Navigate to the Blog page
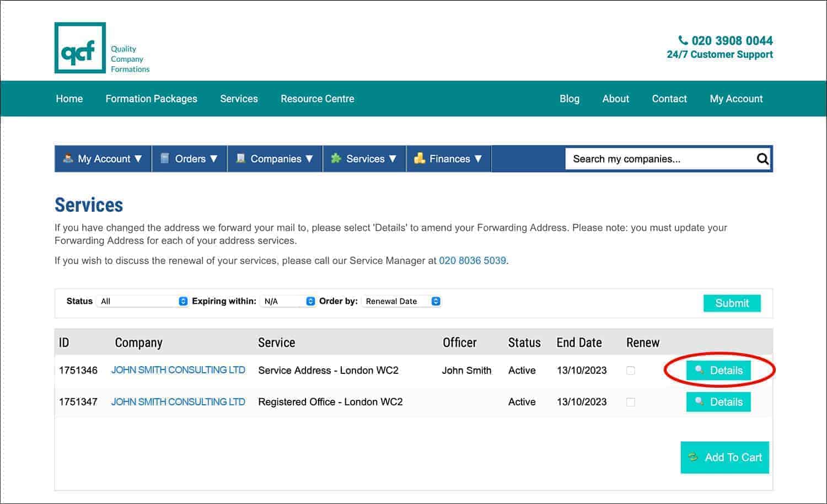The width and height of the screenshot is (827, 504). [570, 99]
